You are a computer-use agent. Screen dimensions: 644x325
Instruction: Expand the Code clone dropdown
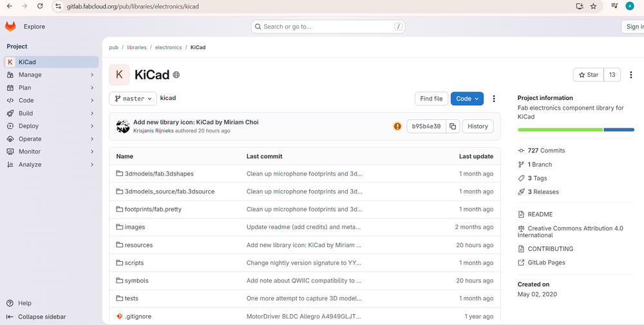[x=467, y=99]
